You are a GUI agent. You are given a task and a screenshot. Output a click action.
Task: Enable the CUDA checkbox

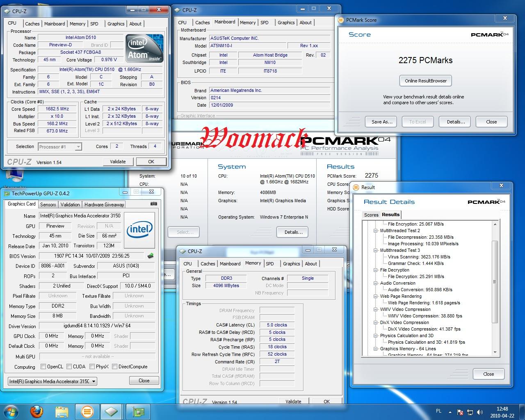pos(69,367)
